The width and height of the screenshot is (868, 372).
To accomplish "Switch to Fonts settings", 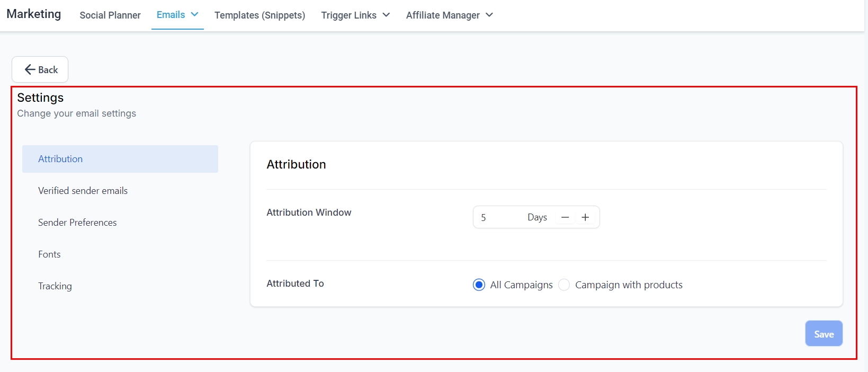I will click(49, 254).
